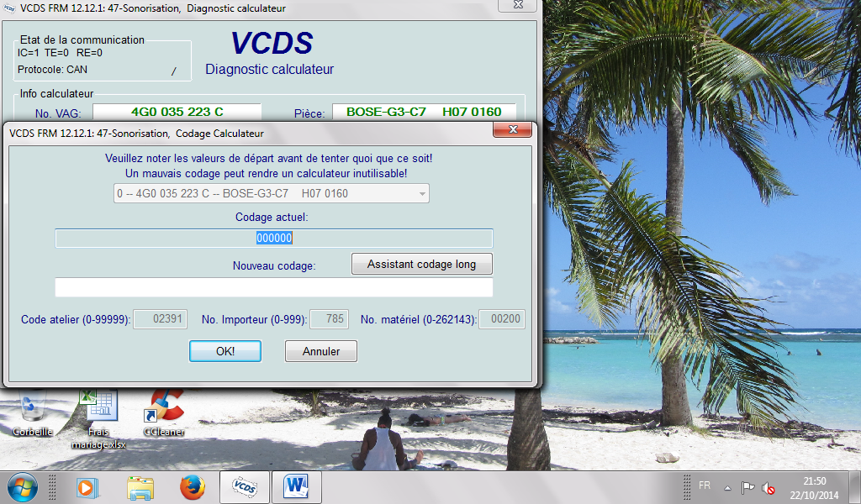Open Windows Media Player from taskbar

[87, 487]
